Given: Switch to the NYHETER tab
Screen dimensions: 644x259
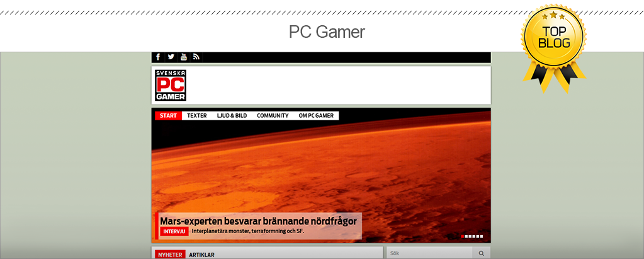Looking at the screenshot, I should pos(170,255).
